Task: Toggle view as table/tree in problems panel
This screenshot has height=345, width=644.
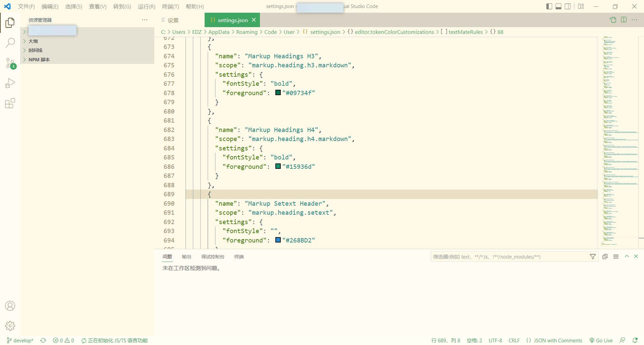Action: pos(616,257)
